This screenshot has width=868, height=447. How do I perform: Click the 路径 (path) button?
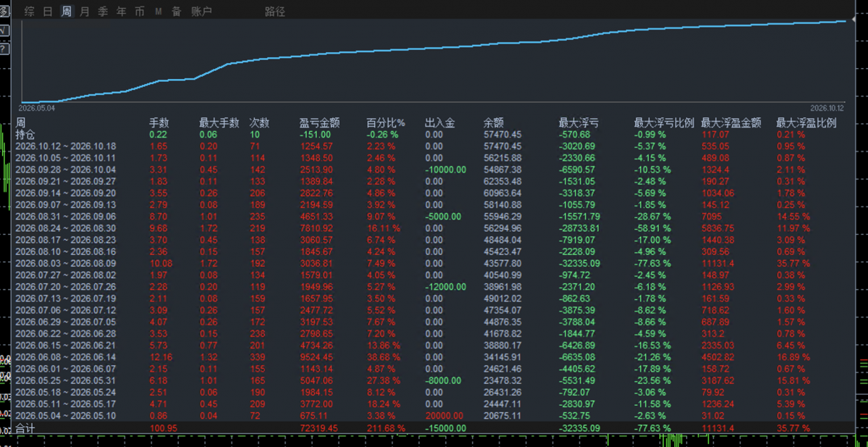(x=275, y=11)
